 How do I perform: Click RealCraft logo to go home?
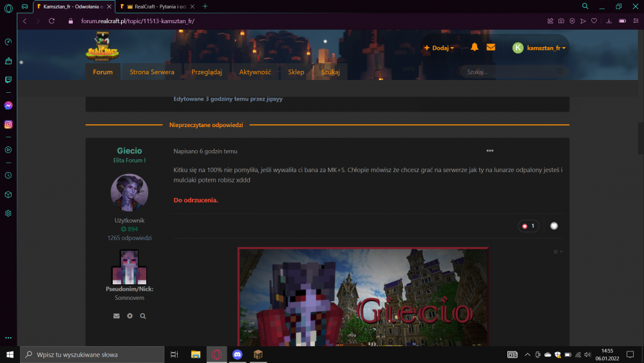click(x=102, y=46)
